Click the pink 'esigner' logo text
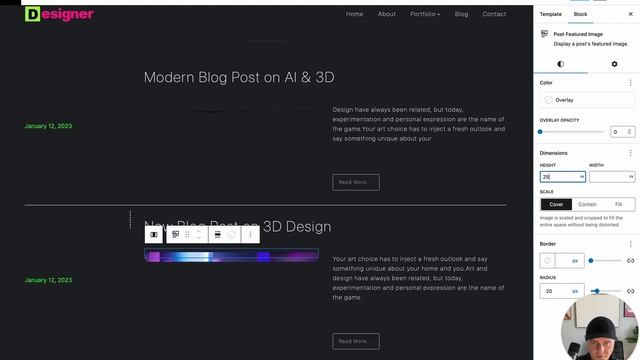 [68, 14]
